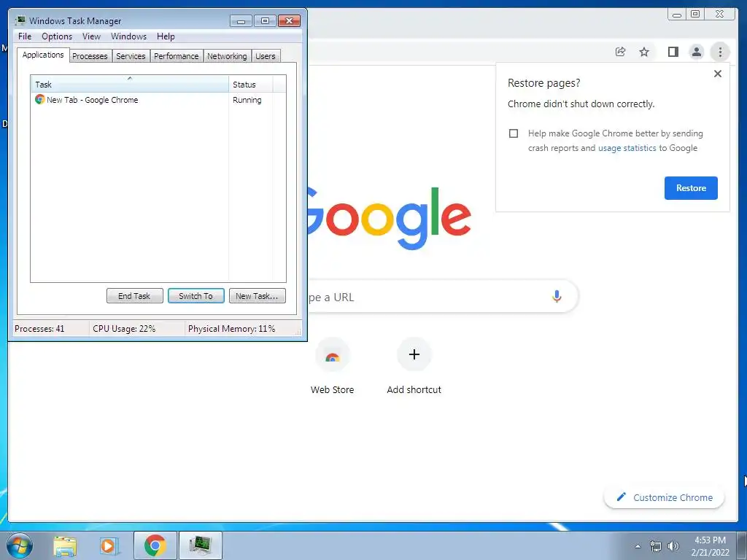Open Task Manager Windows menu
747x560 pixels.
pyautogui.click(x=128, y=36)
